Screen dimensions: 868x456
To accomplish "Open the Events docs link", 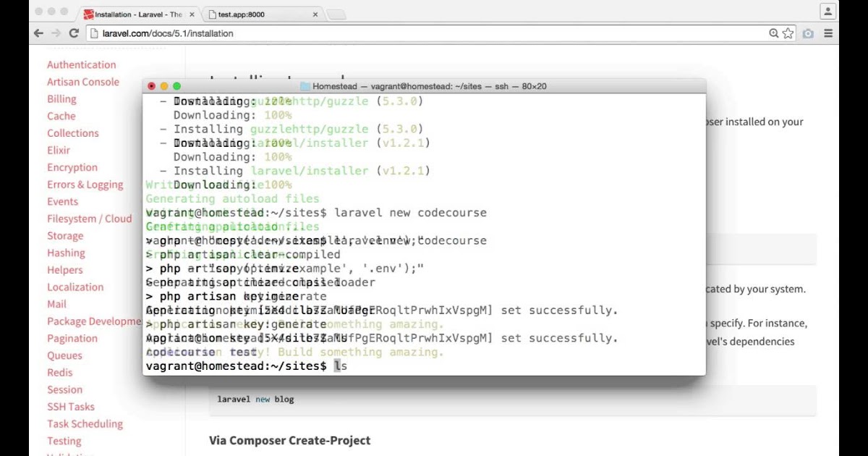I will coord(63,202).
